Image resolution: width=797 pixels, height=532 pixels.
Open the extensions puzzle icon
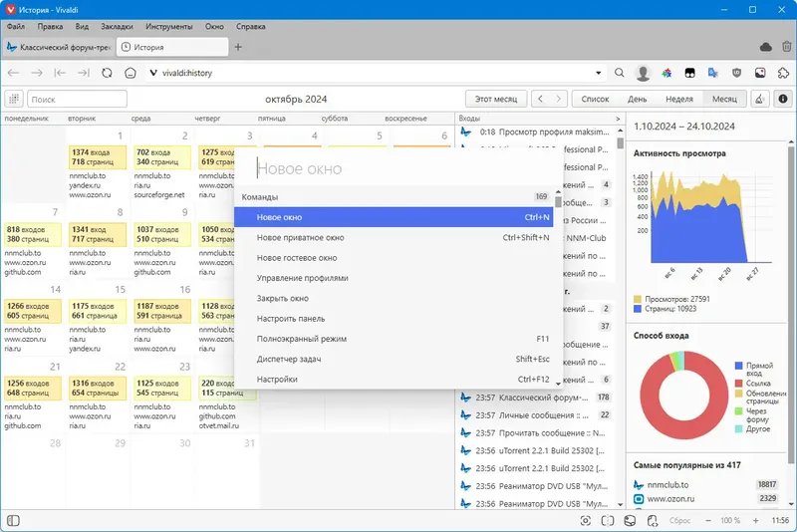tap(783, 73)
